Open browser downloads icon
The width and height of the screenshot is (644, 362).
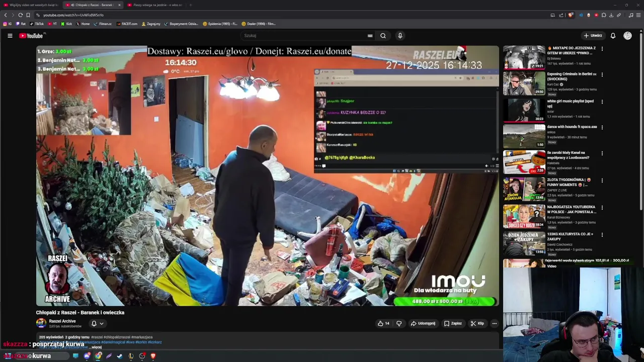[611, 15]
